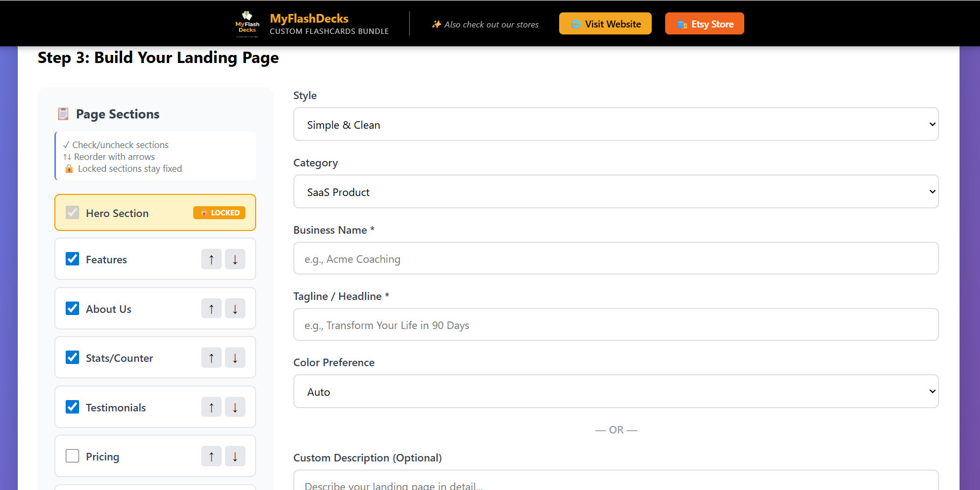The image size is (980, 490).
Task: Click the Visit Website button
Action: [605, 24]
